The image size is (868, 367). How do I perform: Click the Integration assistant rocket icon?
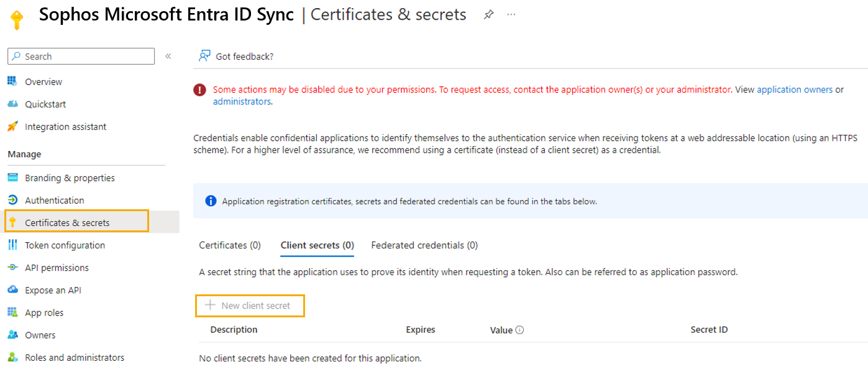[12, 127]
